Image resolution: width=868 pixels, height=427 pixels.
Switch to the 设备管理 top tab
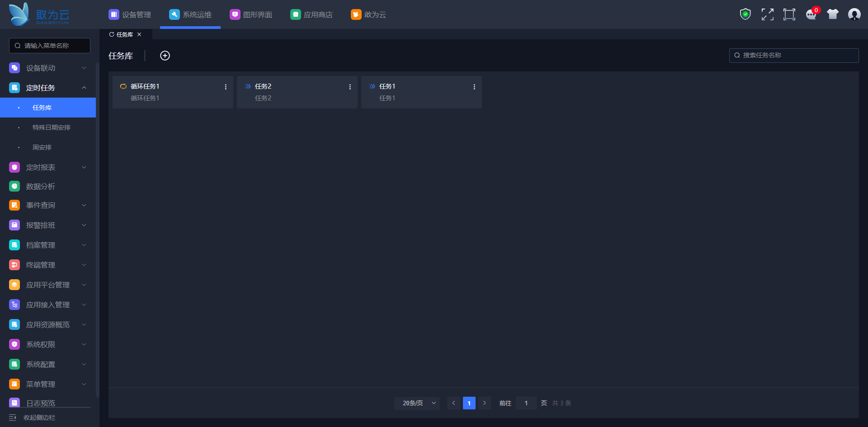(x=130, y=14)
